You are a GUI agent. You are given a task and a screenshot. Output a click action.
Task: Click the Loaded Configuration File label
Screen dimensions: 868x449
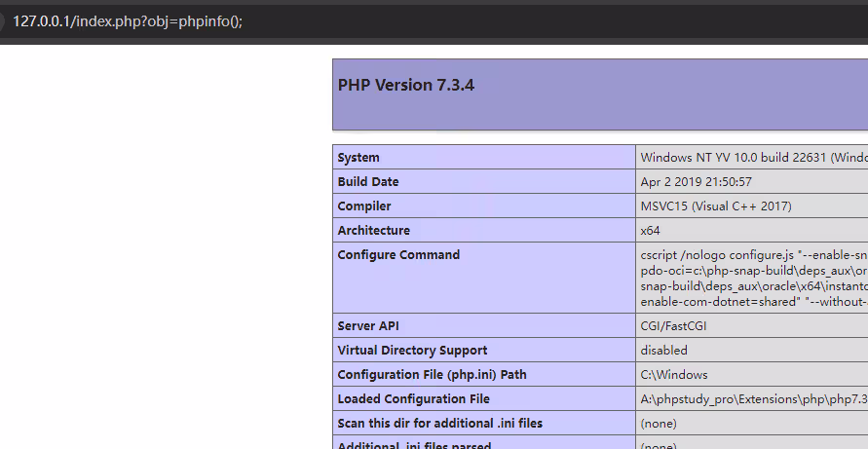tap(413, 399)
